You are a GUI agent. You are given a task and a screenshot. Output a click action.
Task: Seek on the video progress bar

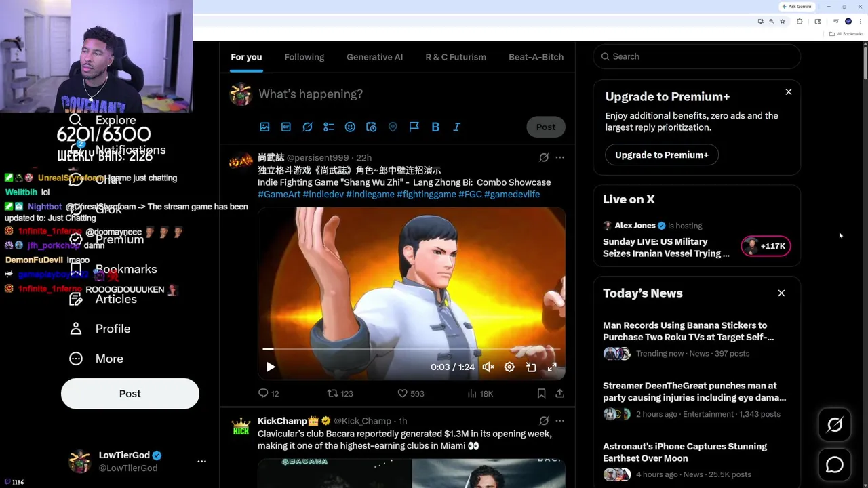[411, 349]
